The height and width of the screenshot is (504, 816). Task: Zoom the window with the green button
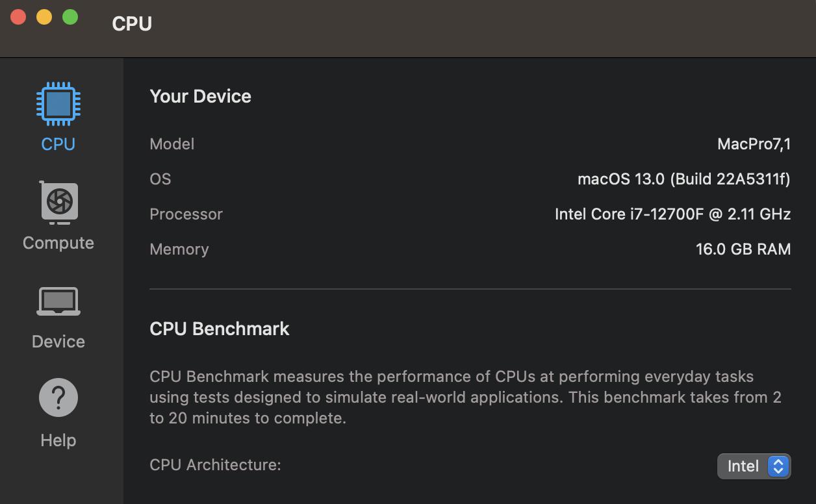coord(70,18)
